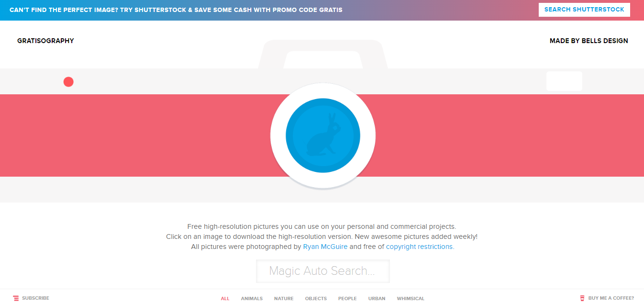Select the ALL category filter

tap(225, 299)
